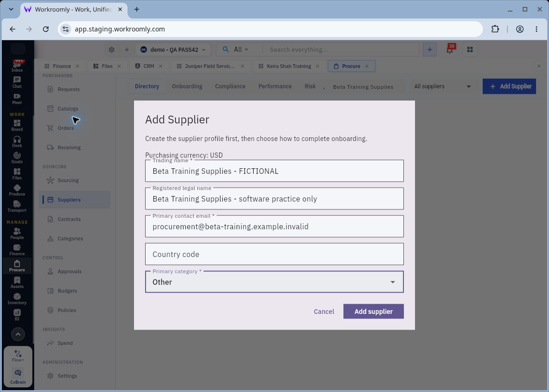Open the Onboarding tab
This screenshot has height=392, width=549.
(x=187, y=86)
